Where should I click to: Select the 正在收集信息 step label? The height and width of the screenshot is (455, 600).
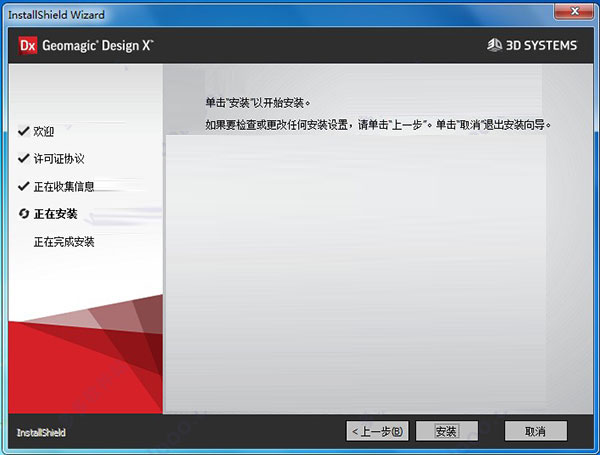point(64,186)
